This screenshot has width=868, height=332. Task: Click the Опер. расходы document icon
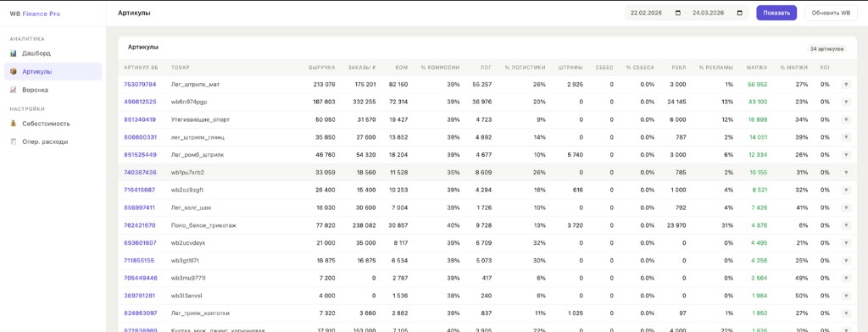(14, 141)
